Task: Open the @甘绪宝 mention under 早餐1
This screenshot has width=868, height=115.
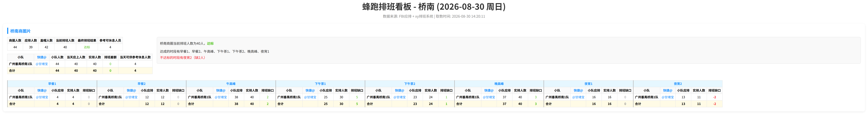Action: (42, 97)
